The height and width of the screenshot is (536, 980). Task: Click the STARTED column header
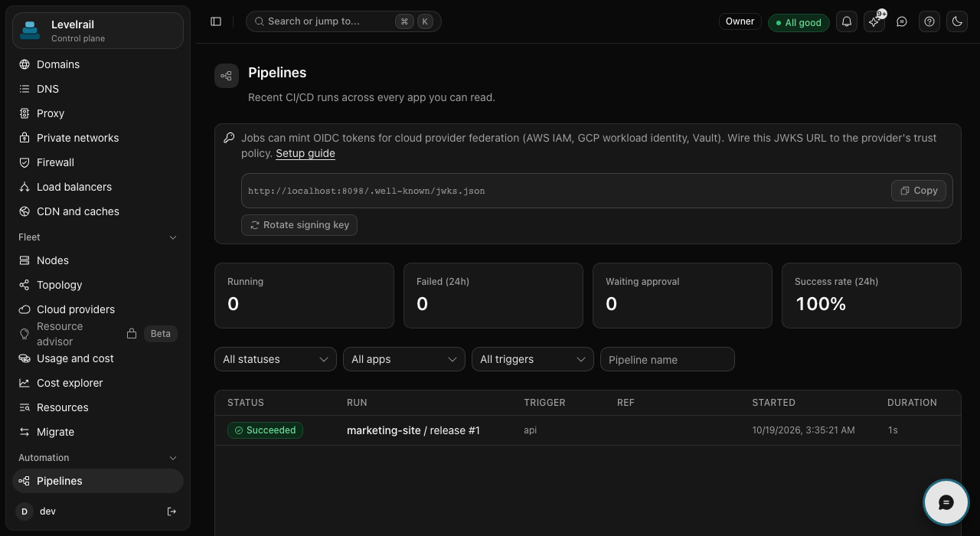coord(773,403)
